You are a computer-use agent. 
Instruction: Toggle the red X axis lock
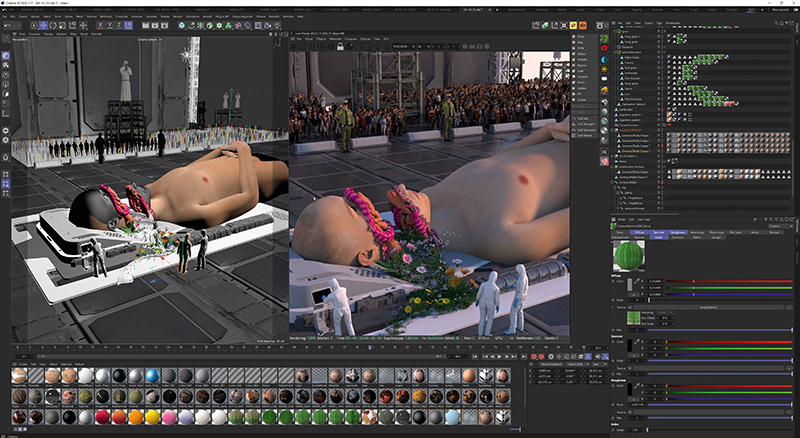tap(99, 27)
